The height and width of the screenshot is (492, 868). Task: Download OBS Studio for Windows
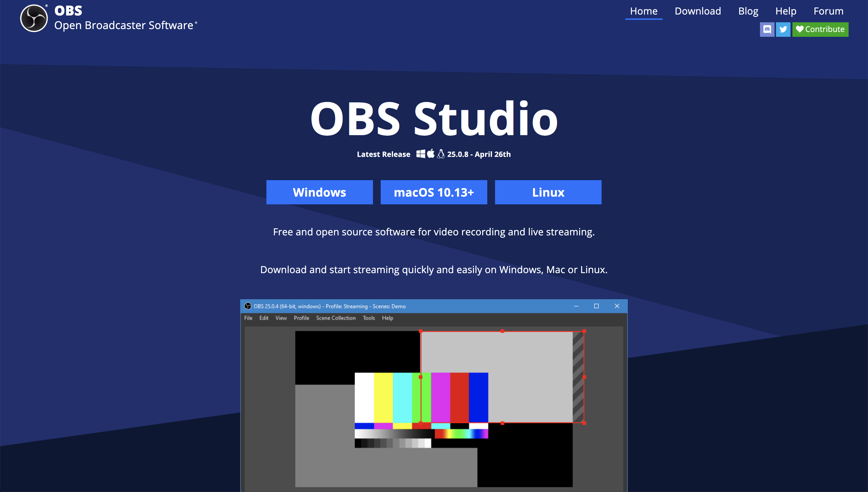point(319,192)
